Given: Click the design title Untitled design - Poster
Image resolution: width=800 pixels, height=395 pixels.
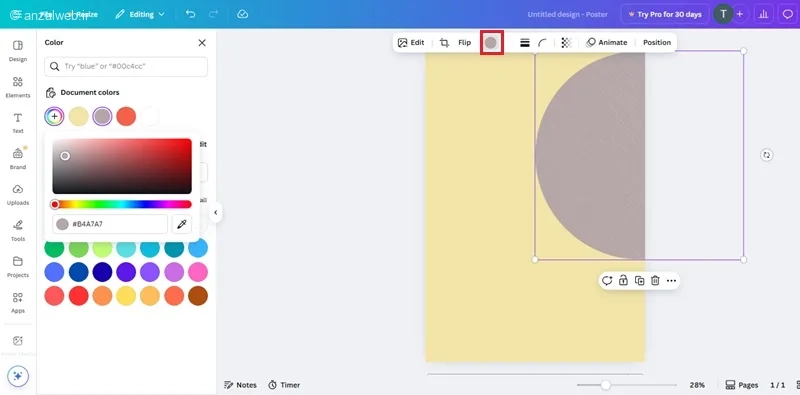Looking at the screenshot, I should pos(567,14).
